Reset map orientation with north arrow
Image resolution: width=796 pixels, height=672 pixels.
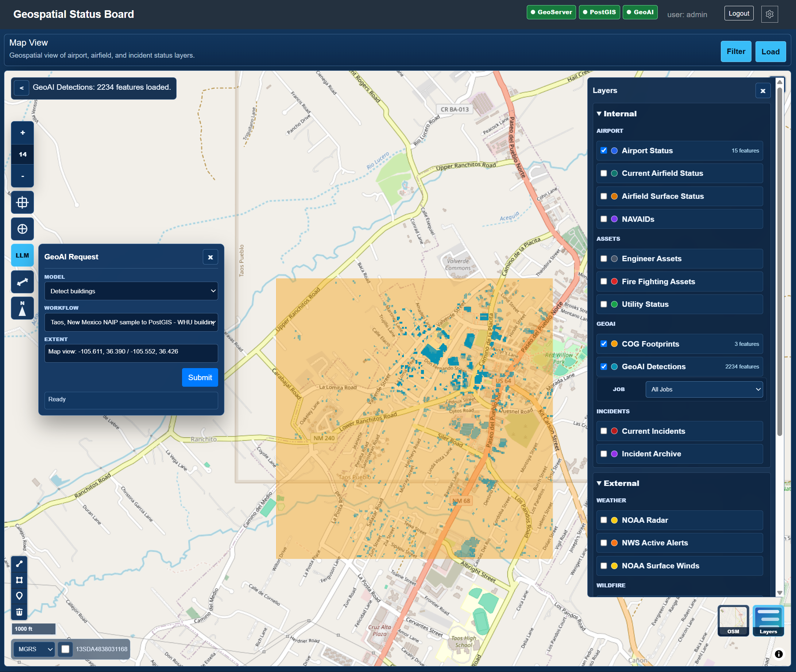23,308
